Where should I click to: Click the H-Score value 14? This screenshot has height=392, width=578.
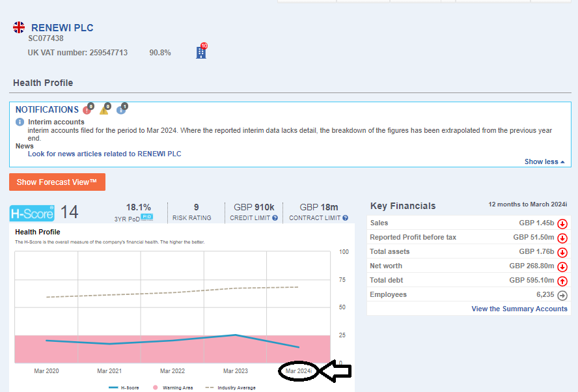69,212
